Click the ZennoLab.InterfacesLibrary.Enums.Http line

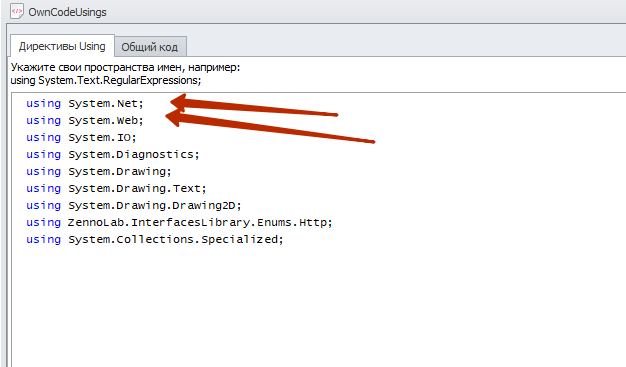(x=179, y=222)
